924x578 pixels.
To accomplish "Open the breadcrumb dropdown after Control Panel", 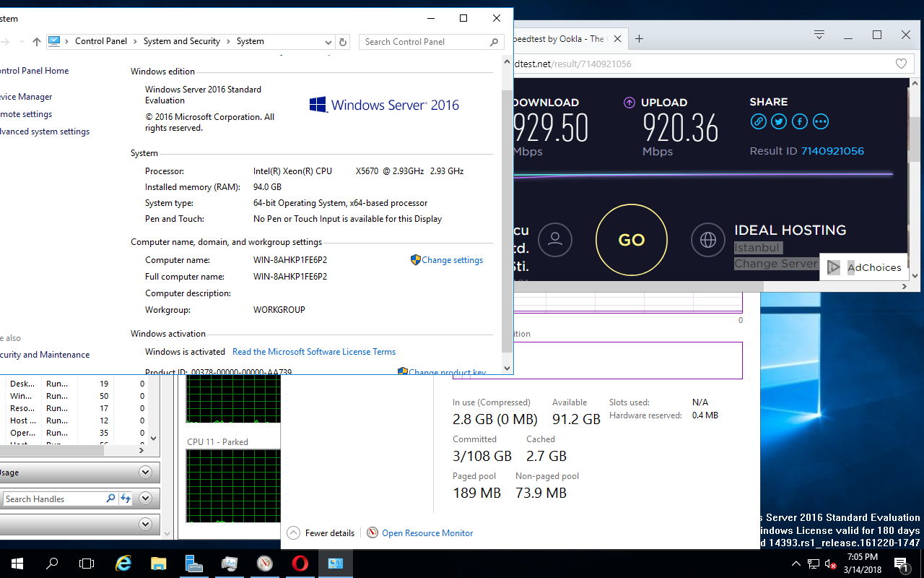I will point(135,42).
